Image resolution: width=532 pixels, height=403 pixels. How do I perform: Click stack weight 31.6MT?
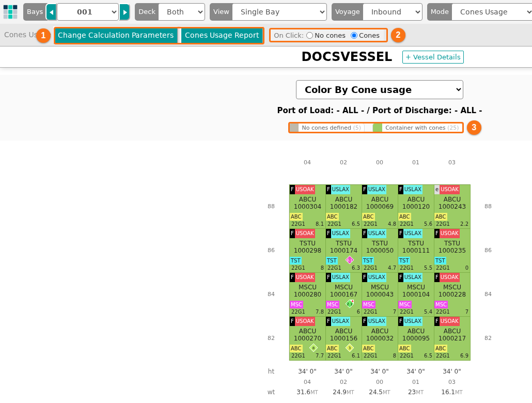point(307,392)
